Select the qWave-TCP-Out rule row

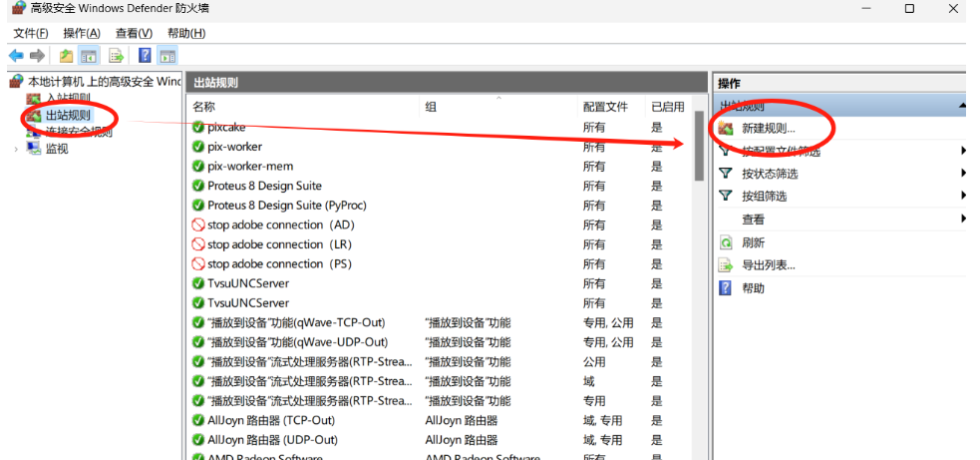(x=440, y=322)
